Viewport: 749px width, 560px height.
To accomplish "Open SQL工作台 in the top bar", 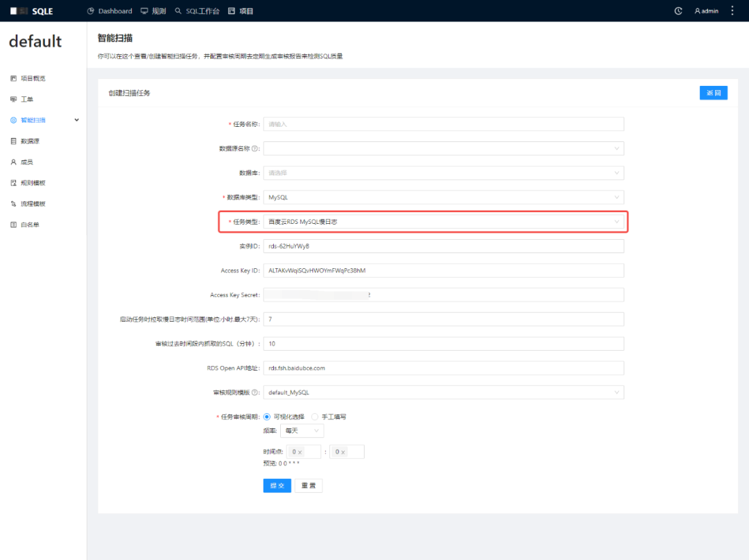I will [197, 11].
